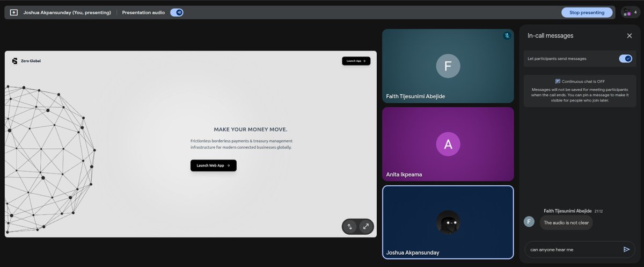The image size is (644, 267).
Task: Click the Stop presenting button
Action: click(587, 12)
